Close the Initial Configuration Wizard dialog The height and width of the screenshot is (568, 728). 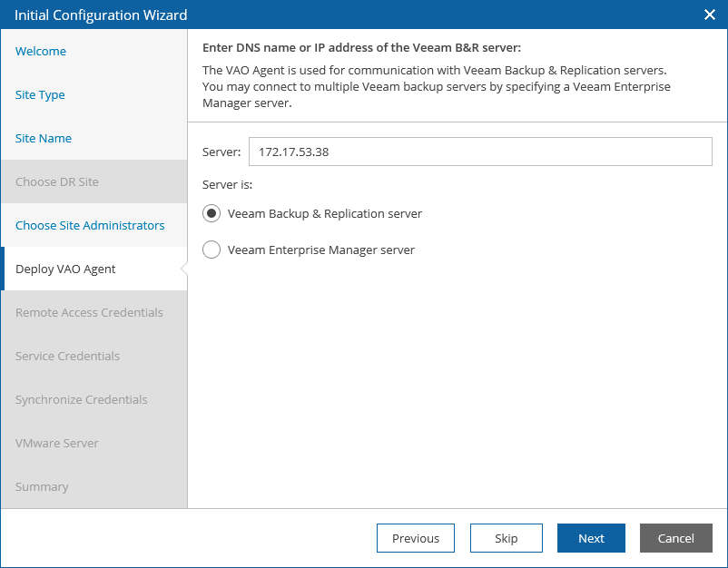point(710,15)
